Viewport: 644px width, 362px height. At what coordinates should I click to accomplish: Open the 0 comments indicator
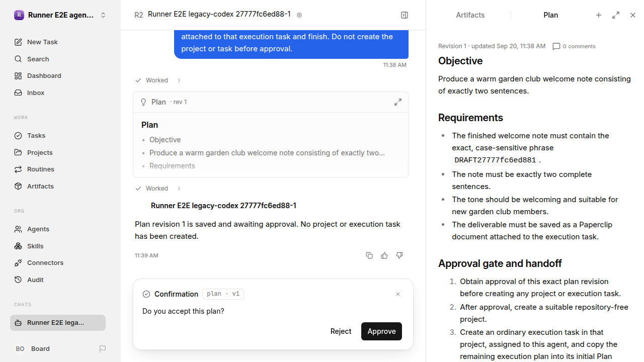pyautogui.click(x=574, y=46)
